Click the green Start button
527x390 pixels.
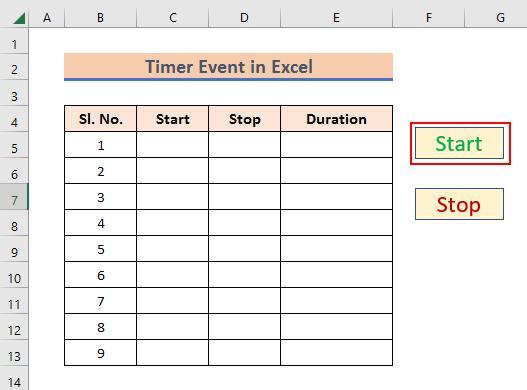coord(459,143)
